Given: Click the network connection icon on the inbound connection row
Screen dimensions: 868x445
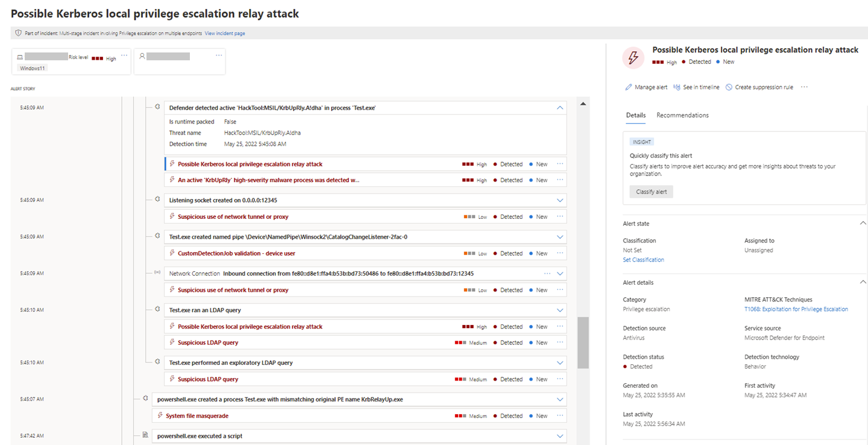Looking at the screenshot, I should pyautogui.click(x=157, y=273).
